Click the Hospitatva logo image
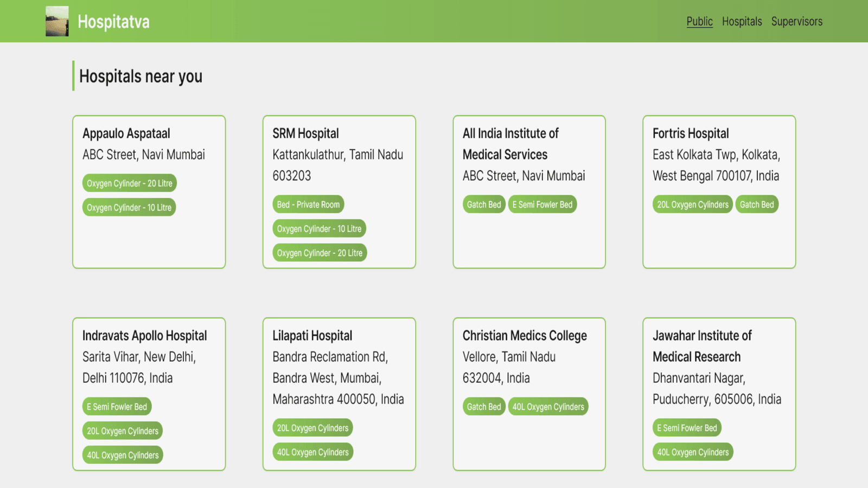 (x=57, y=22)
